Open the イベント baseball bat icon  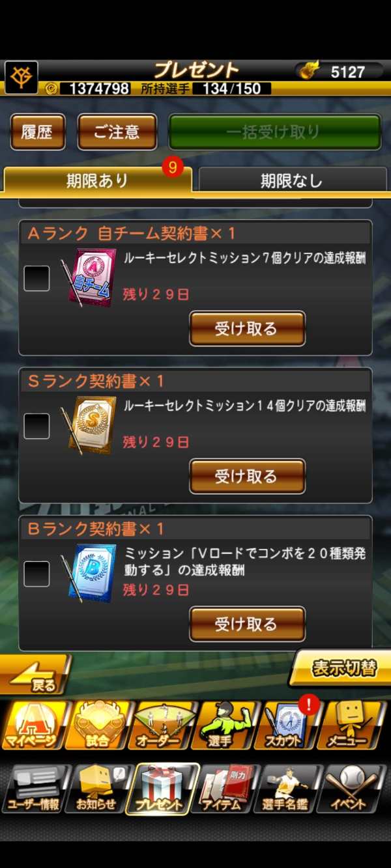354,789
